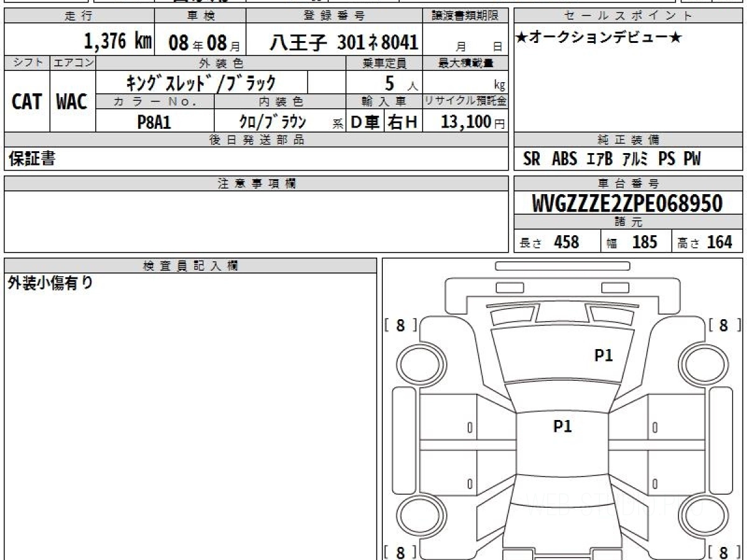Select the width value 幅 185

(632, 242)
